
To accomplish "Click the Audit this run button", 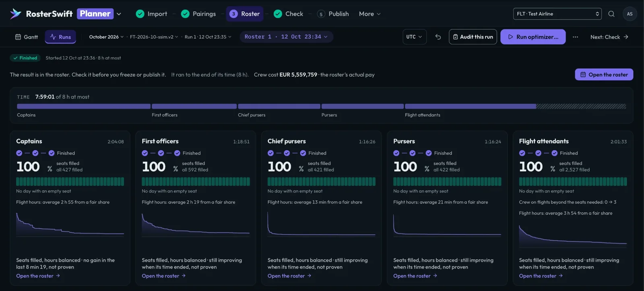I will coord(473,37).
